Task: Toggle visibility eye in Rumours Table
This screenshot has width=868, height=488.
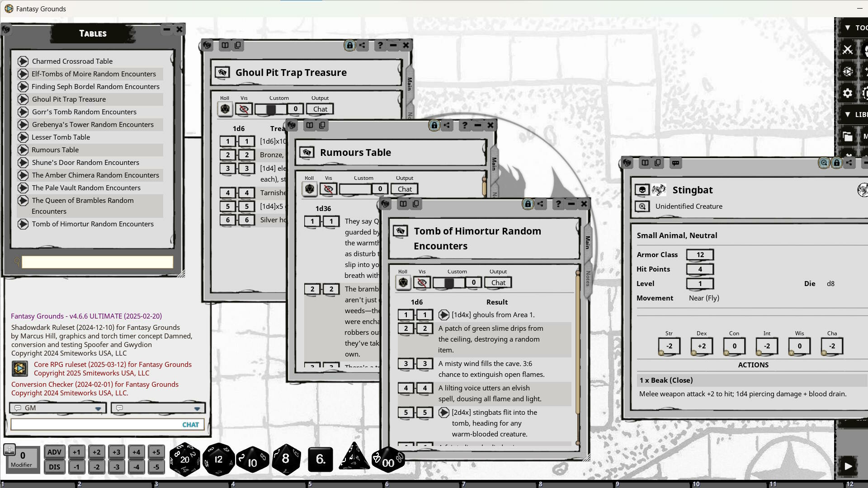Action: pos(328,189)
